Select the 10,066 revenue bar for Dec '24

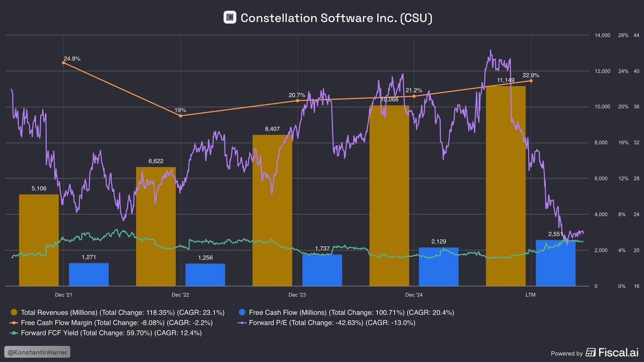coord(389,196)
